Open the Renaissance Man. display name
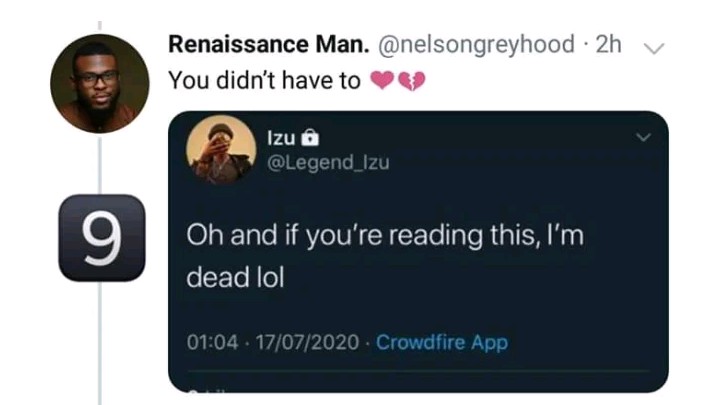720x405 pixels. 269,45
